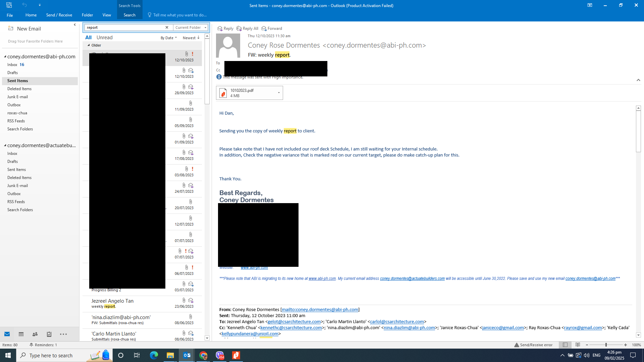
Task: Open the File menu
Action: [x=10, y=15]
